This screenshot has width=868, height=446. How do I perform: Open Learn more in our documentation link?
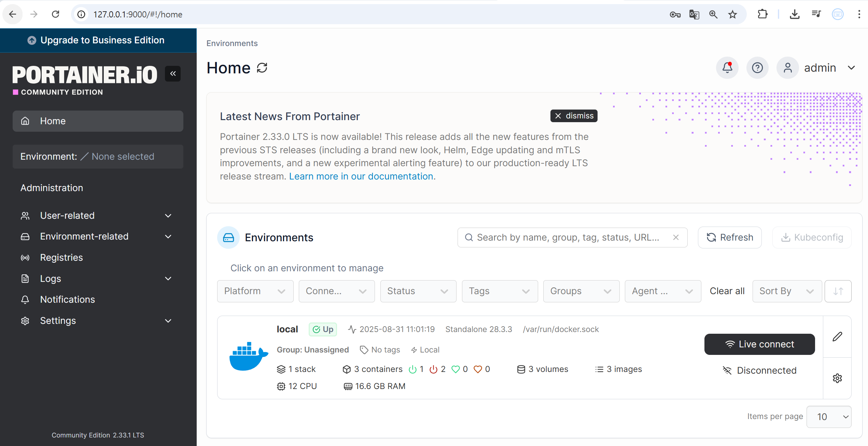(362, 176)
